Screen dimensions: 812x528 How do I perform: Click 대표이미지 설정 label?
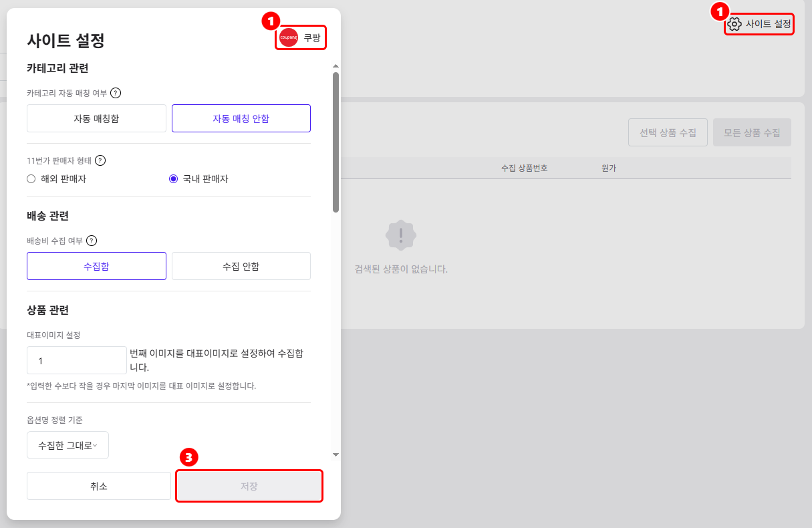click(53, 335)
